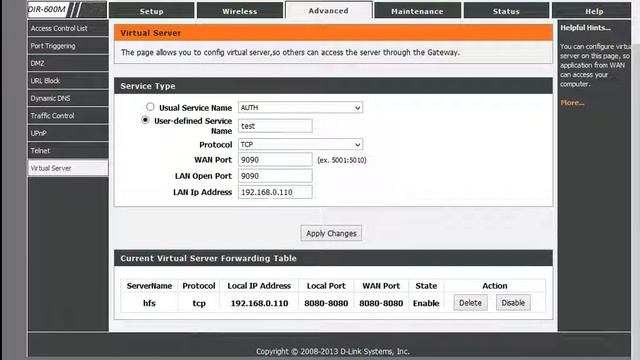This screenshot has height=360, width=640.
Task: Click the WAN Port column header
Action: pos(381,286)
